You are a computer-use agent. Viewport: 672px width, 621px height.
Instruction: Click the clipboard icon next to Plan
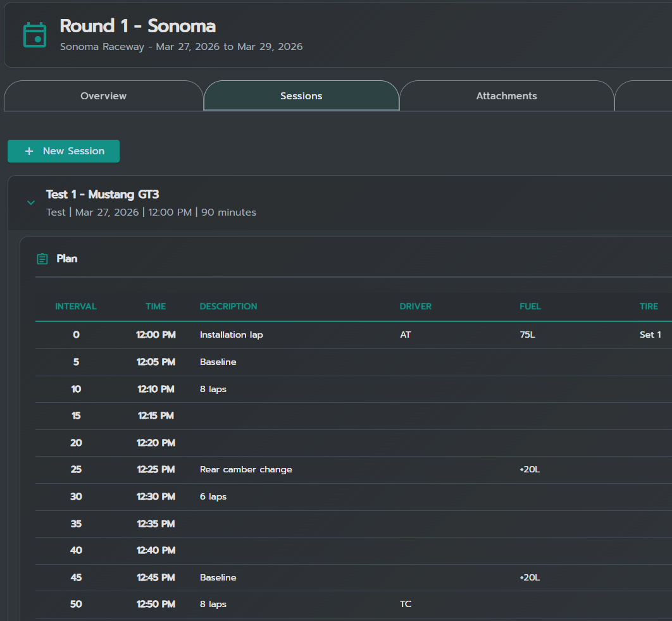click(42, 259)
